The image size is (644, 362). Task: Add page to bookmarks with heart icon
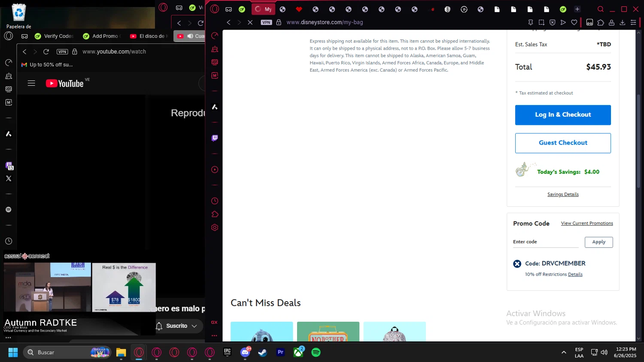click(574, 22)
